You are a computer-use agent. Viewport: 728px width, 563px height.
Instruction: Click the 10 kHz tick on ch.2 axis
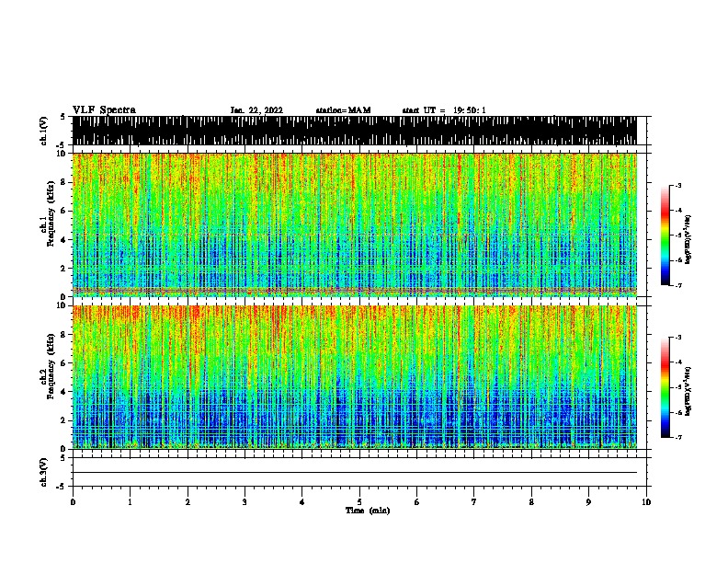(x=62, y=305)
